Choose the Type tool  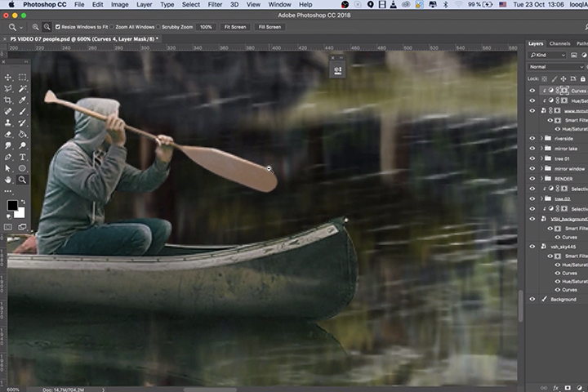tap(22, 157)
